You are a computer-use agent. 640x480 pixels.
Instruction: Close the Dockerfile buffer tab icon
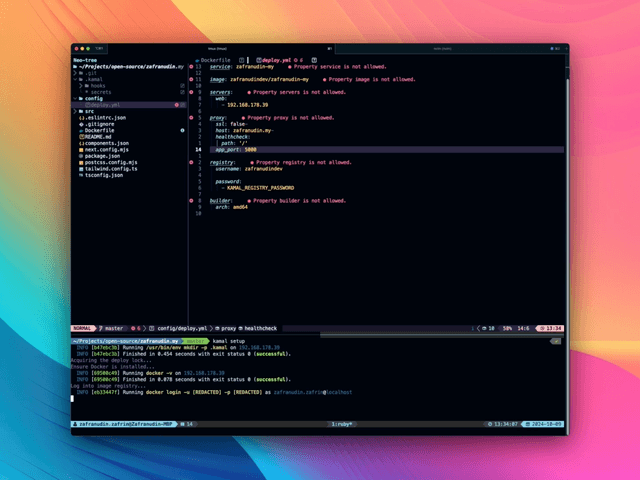point(242,60)
